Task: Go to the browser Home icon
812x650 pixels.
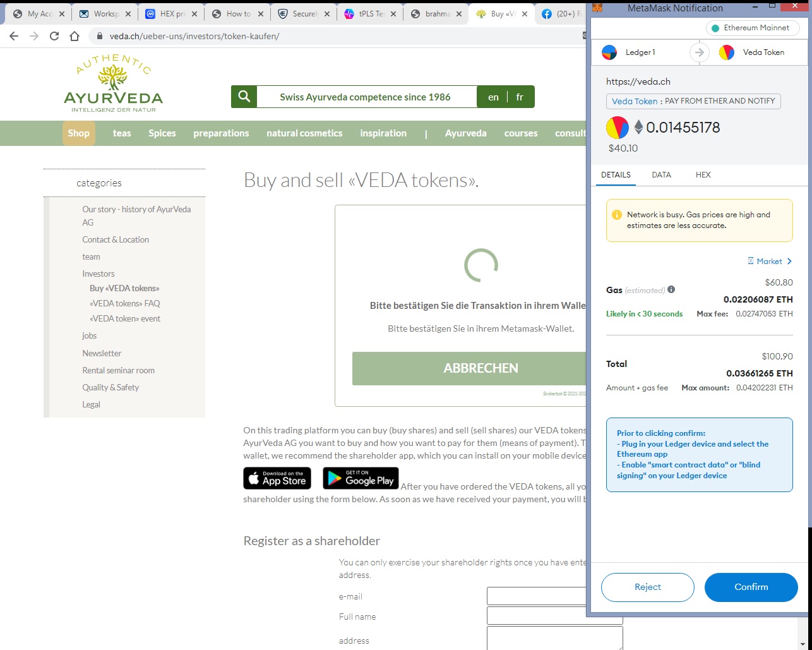Action: [75, 36]
